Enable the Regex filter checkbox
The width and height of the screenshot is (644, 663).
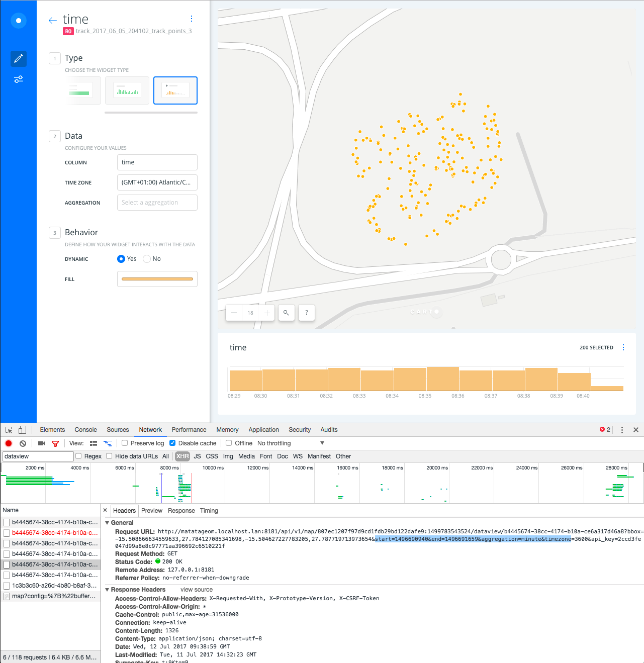[x=78, y=456]
